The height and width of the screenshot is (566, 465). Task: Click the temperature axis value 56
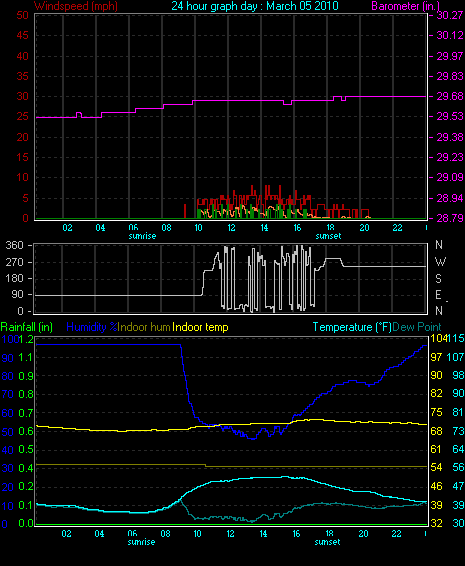(x=459, y=467)
